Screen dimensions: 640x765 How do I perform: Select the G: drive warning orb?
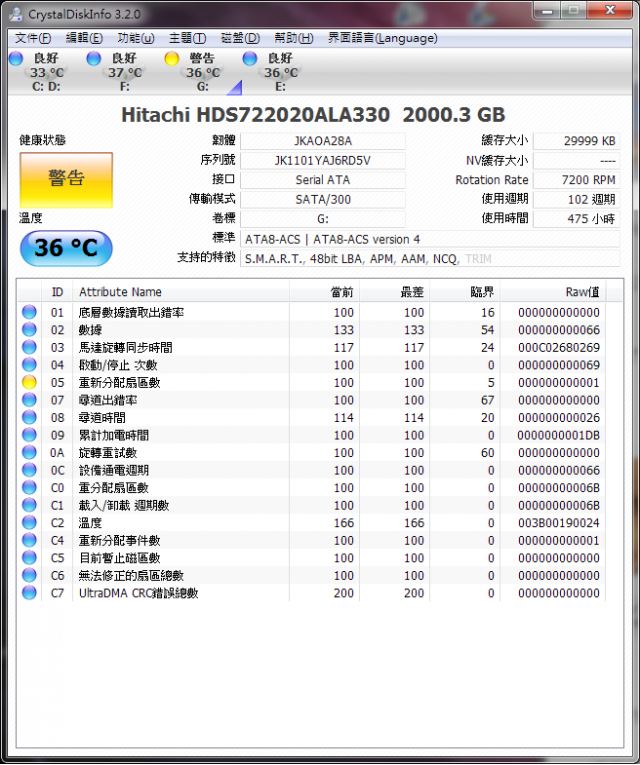172,59
